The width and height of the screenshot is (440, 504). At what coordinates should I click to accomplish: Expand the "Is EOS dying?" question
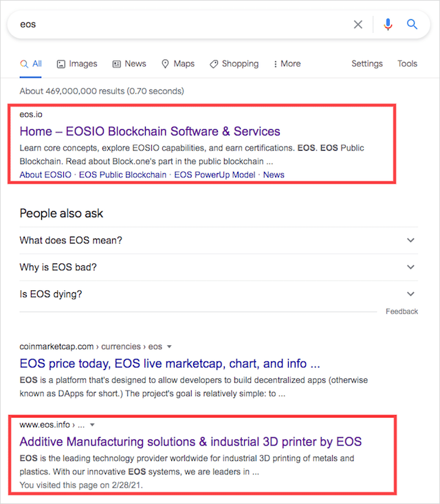[411, 294]
